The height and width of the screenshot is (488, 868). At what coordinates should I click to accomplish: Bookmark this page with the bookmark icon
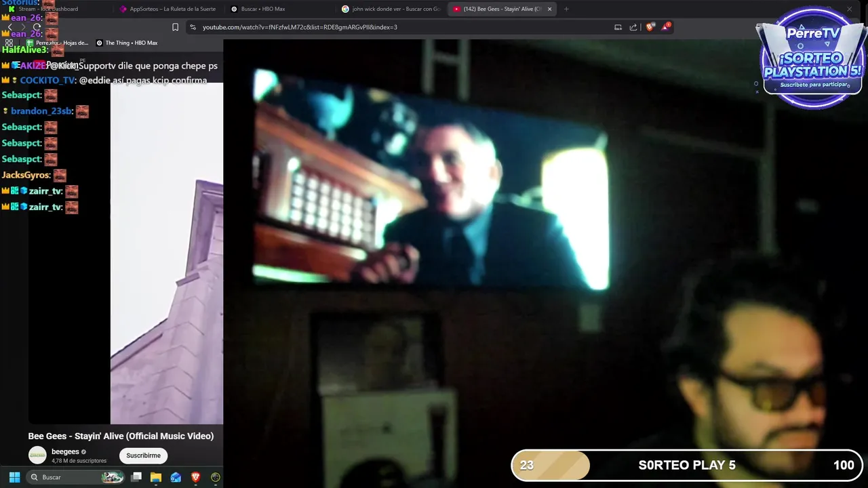(x=175, y=27)
